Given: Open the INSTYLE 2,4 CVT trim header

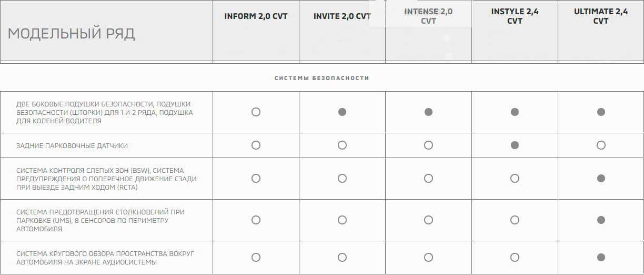Looking at the screenshot, I should (x=515, y=16).
